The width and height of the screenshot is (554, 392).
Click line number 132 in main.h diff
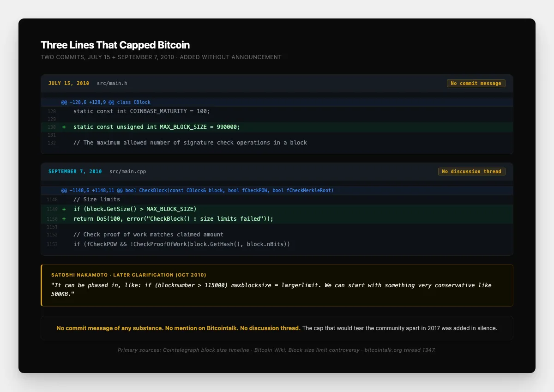coord(52,143)
